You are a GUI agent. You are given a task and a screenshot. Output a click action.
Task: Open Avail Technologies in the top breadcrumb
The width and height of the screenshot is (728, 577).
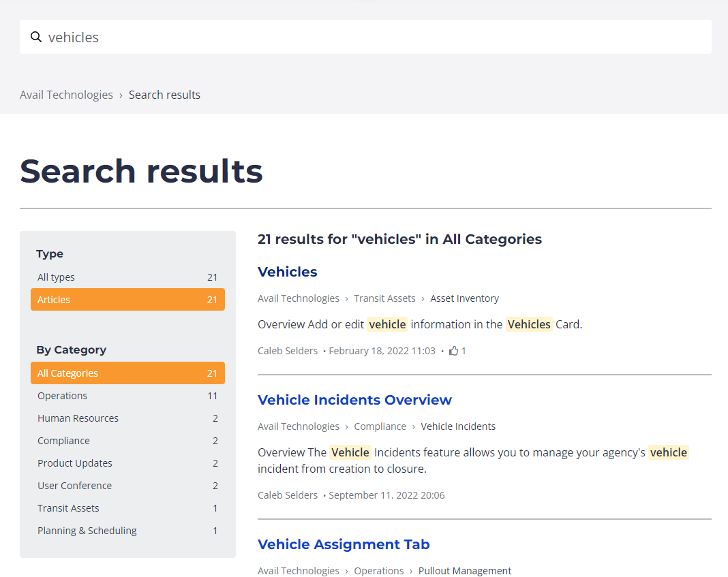tap(66, 95)
